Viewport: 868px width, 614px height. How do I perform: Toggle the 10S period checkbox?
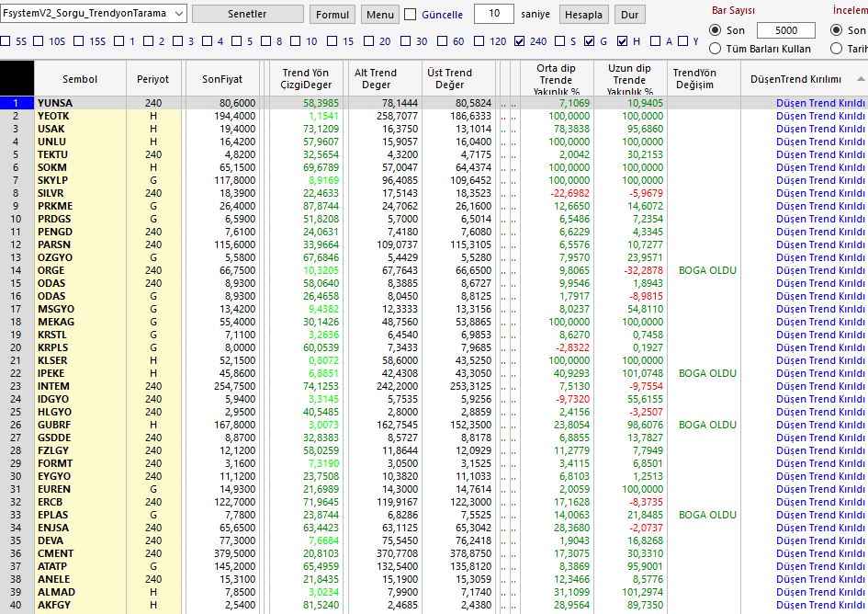tap(39, 41)
